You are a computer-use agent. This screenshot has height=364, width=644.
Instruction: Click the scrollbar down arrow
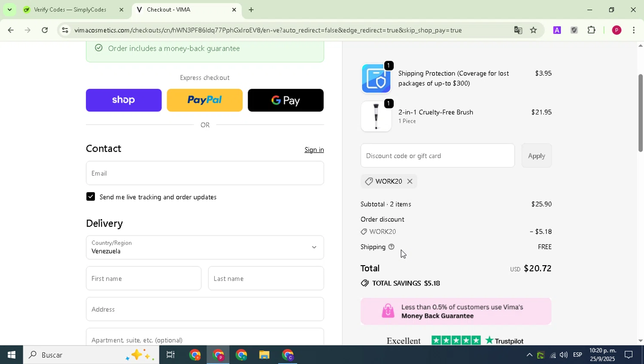[x=640, y=341]
